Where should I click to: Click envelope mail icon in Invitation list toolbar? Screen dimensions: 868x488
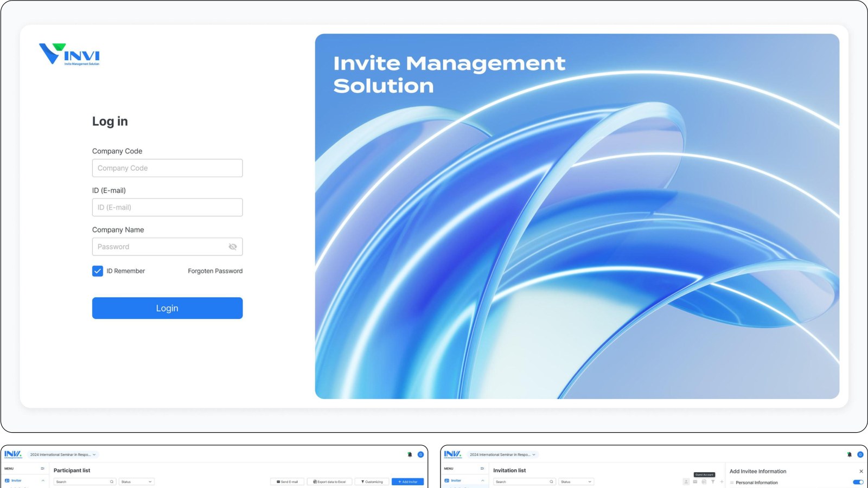695,481
